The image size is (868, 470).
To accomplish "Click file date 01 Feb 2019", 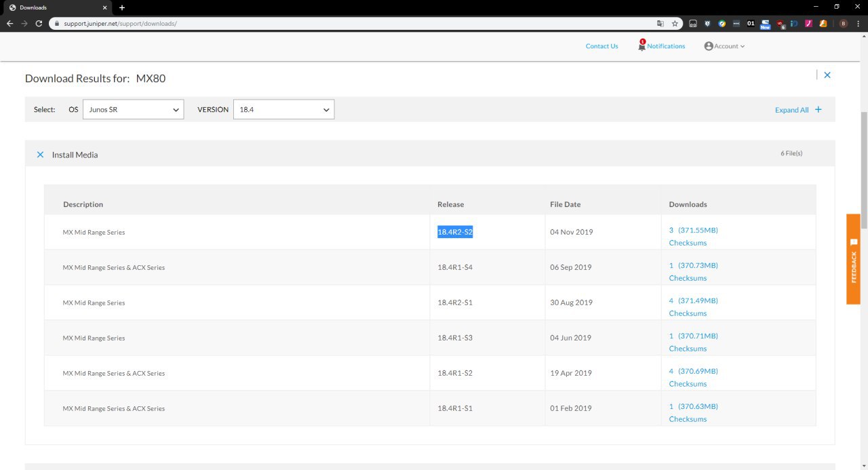I will pyautogui.click(x=571, y=408).
